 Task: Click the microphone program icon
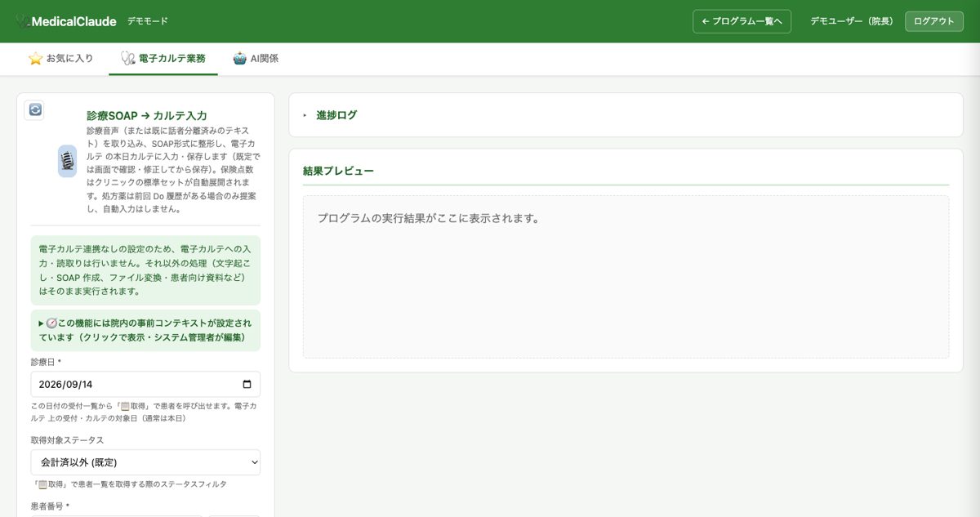67,161
